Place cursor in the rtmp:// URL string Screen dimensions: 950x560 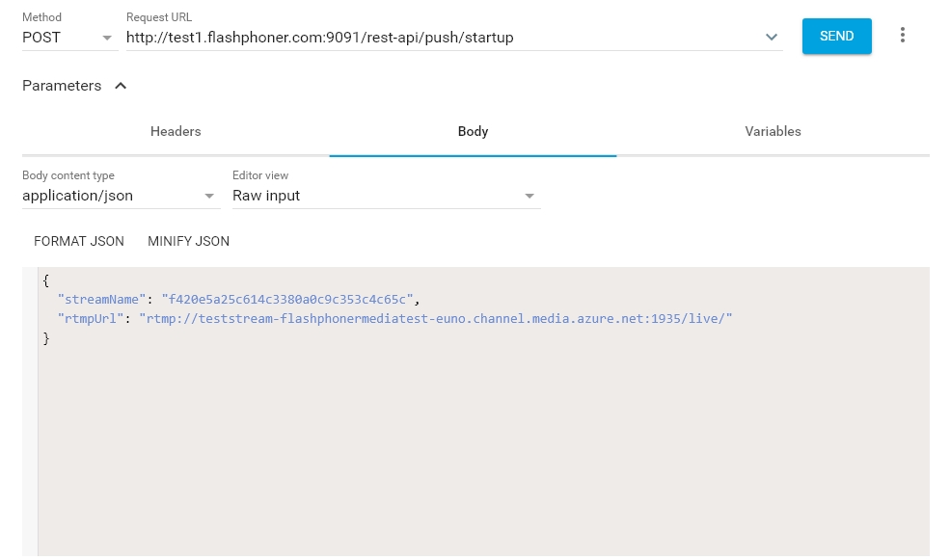[x=434, y=319]
